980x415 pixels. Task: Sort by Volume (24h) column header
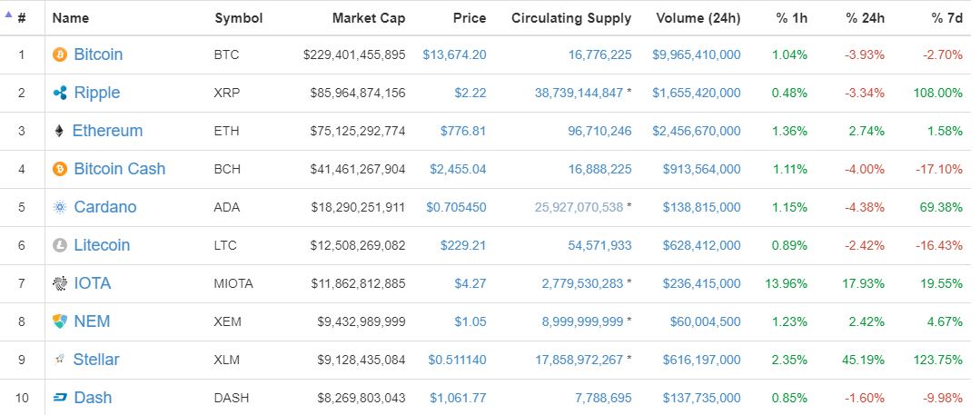click(x=698, y=18)
